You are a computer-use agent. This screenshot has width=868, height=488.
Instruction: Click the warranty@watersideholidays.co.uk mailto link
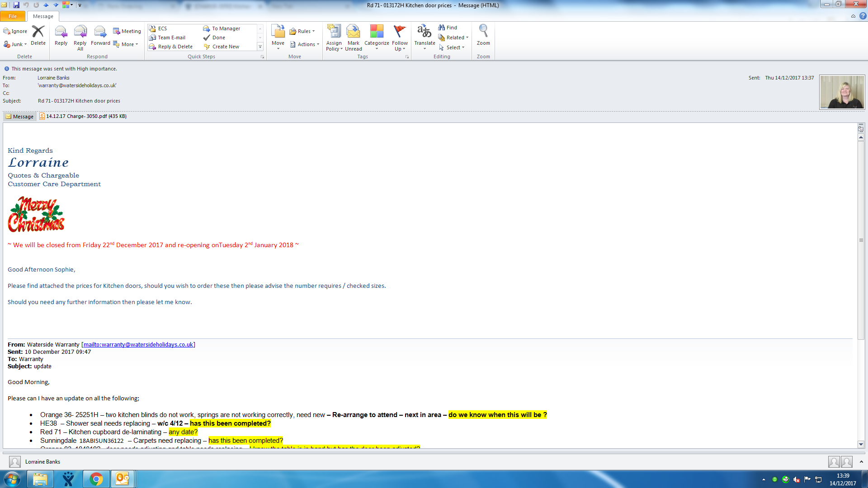138,344
